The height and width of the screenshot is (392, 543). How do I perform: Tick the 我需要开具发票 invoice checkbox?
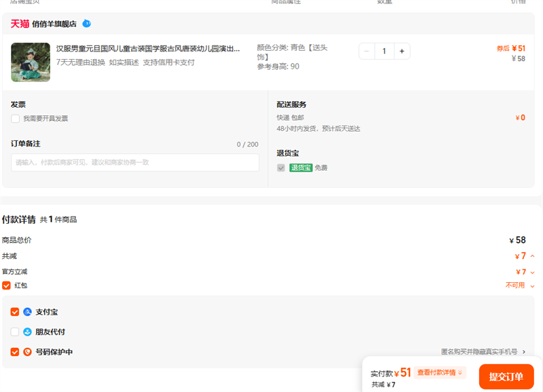pos(15,119)
